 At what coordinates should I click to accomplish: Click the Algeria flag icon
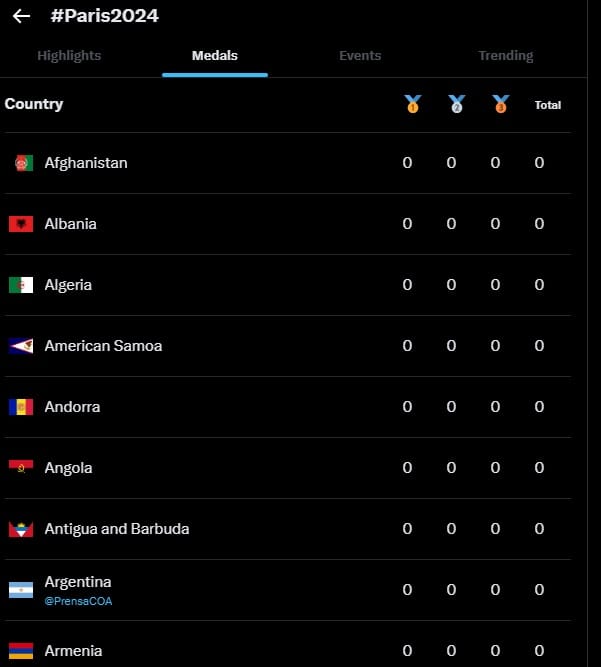(21, 285)
